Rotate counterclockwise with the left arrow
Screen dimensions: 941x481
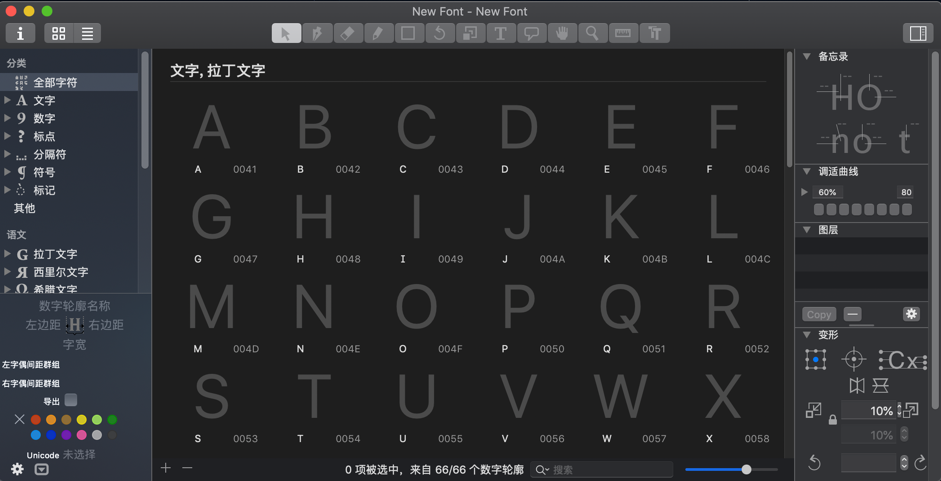pos(814,462)
